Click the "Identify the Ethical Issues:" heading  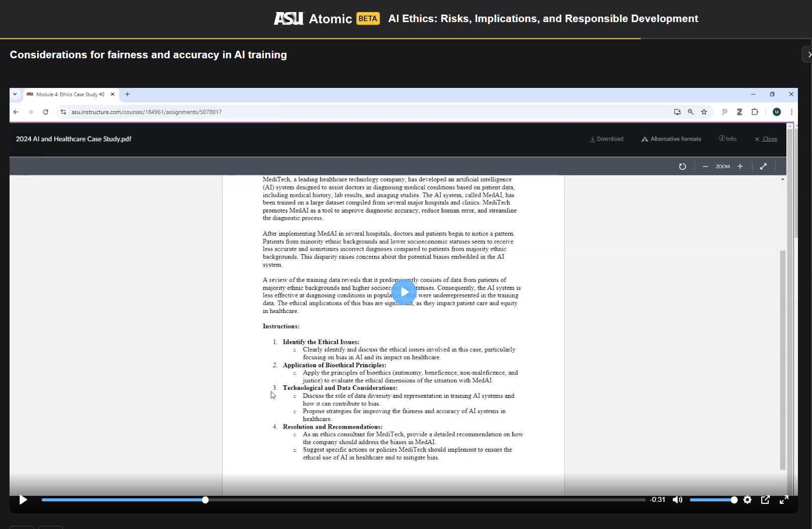321,342
